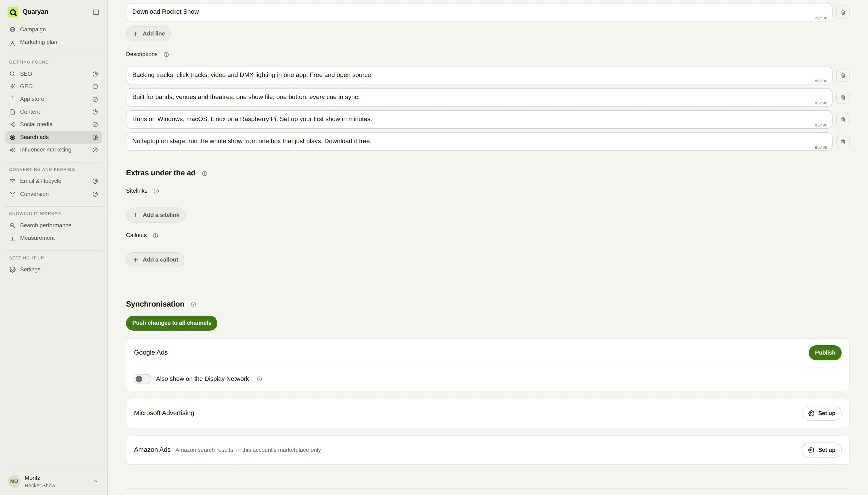
Task: Open the Campaign page
Action: point(53,30)
